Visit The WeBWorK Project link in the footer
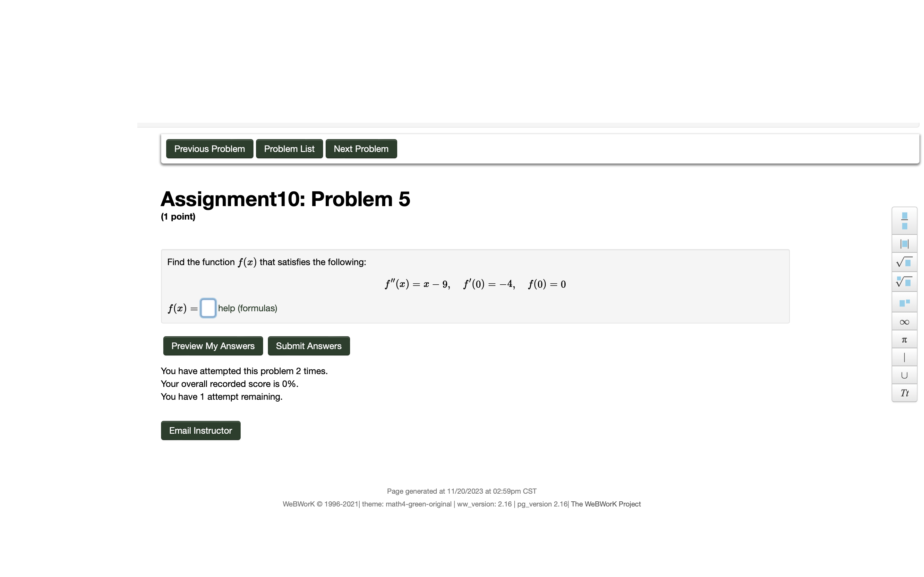 (x=605, y=504)
